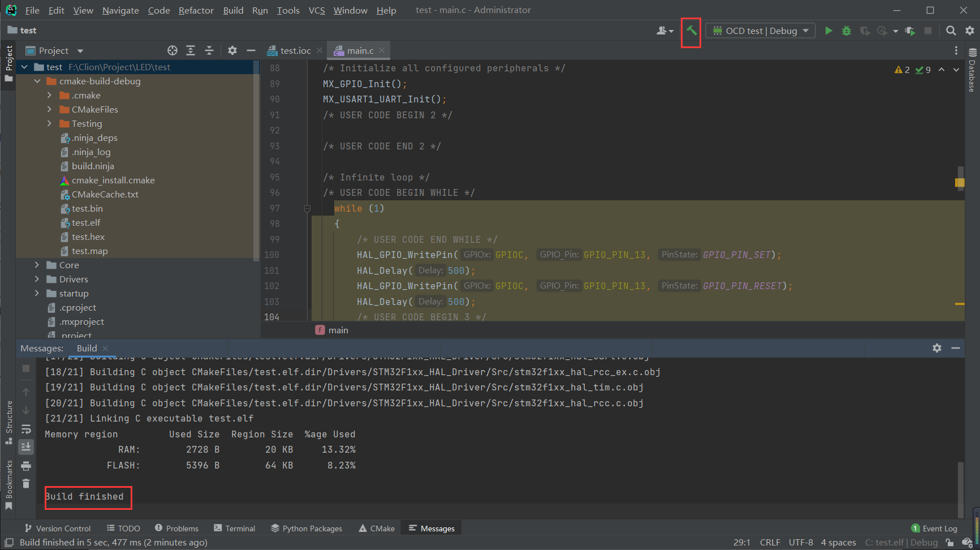This screenshot has width=980, height=550.
Task: Expand all in Project panel
Action: coord(191,50)
